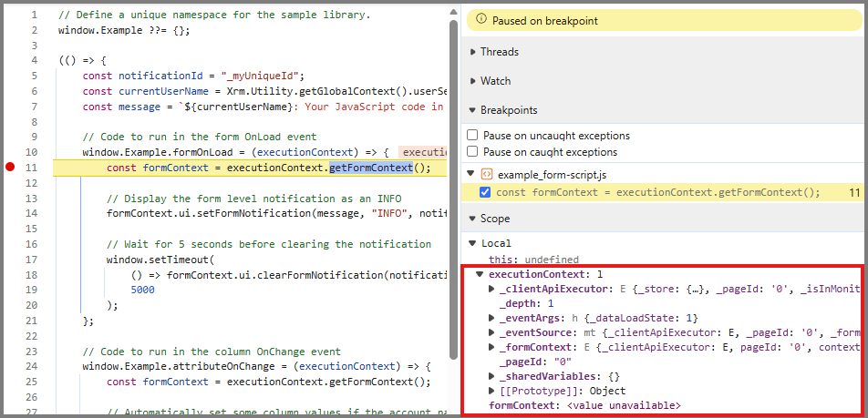This screenshot has width=868, height=418.
Task: Click line number 14 in the gutter
Action: [31, 213]
